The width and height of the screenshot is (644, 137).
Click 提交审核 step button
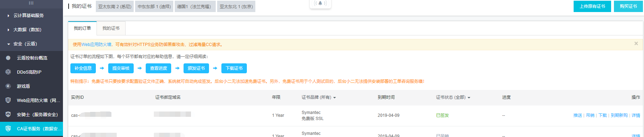pyautogui.click(x=121, y=68)
